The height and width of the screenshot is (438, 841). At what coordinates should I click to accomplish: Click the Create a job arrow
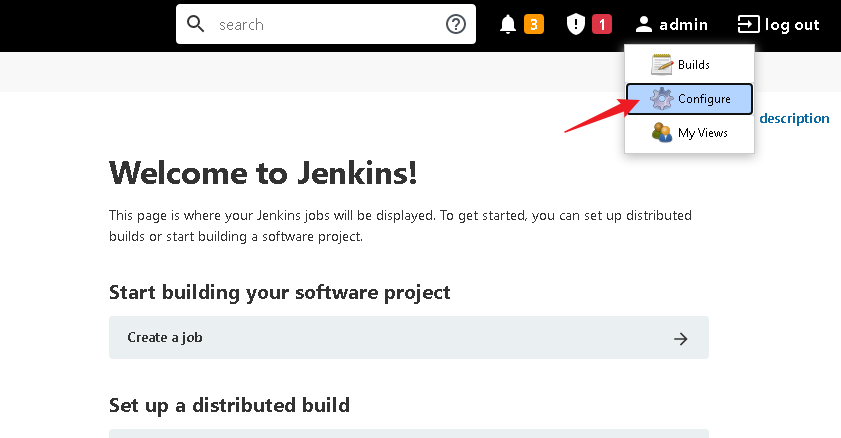(x=681, y=339)
